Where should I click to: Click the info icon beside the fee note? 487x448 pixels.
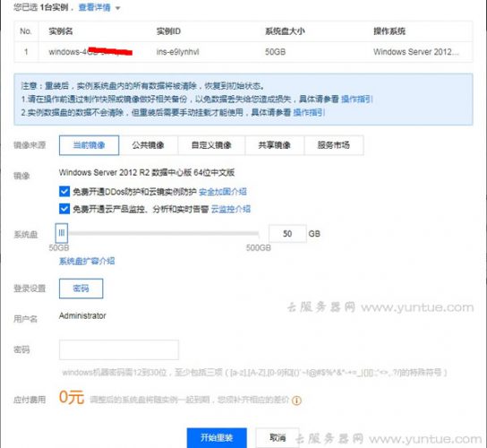pos(296,401)
